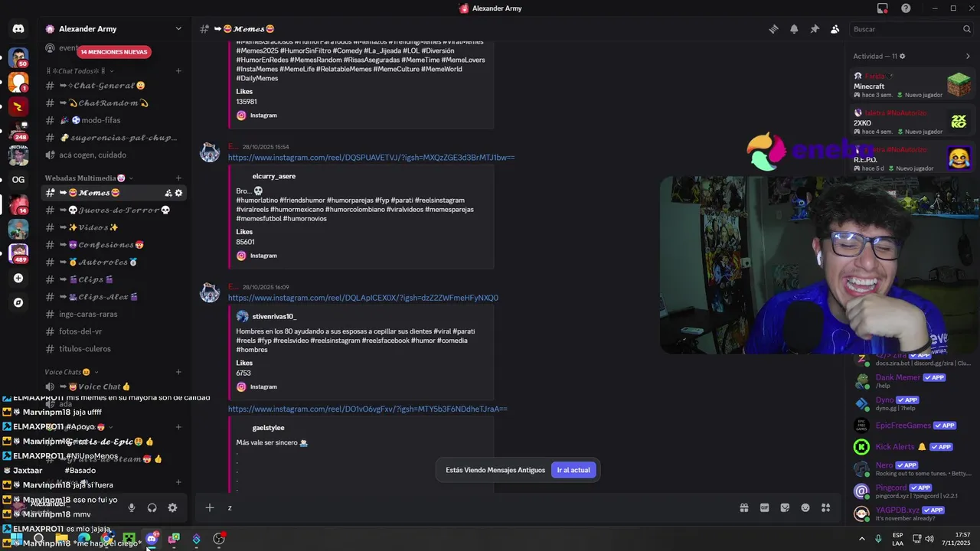Screen dimensions: 980x551
Task: Open Discord direct messages home icon
Action: [18, 29]
